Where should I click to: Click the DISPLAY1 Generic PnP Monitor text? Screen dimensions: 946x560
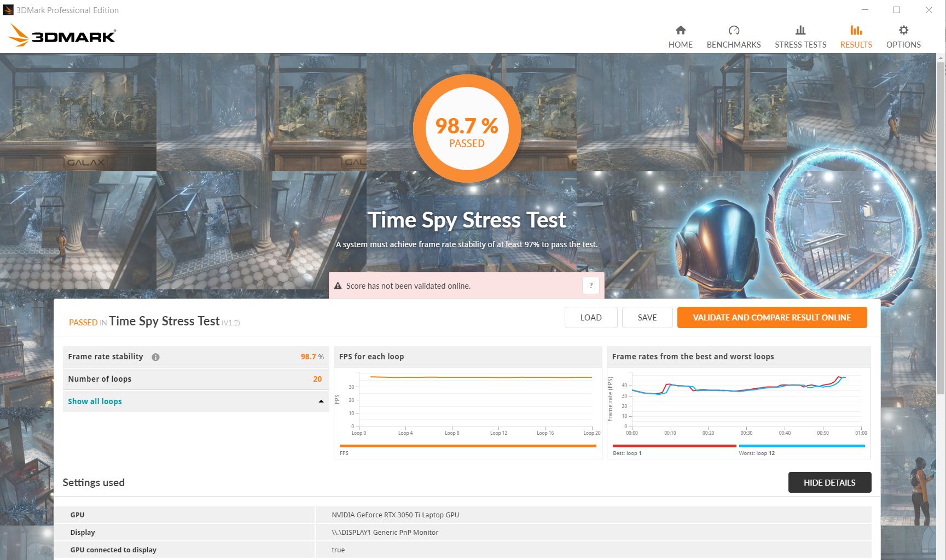point(385,532)
